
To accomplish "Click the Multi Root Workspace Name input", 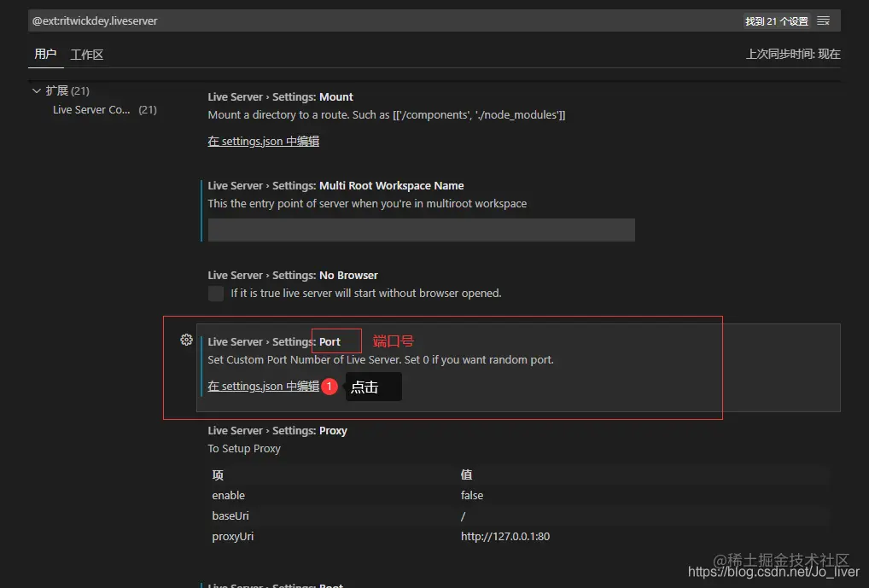I will tap(421, 230).
